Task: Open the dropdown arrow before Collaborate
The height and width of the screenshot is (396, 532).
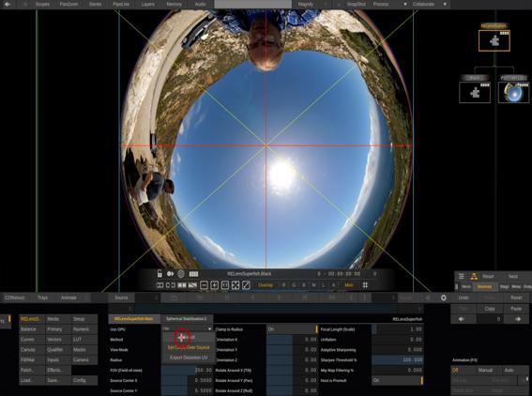Action: point(405,4)
